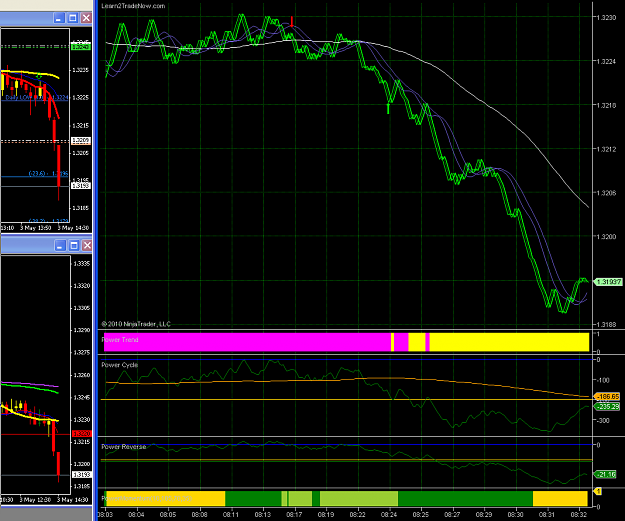This screenshot has height=521, width=625.
Task: Click the dark green PowerMomentum segment after 08:25
Action: (x=465, y=499)
